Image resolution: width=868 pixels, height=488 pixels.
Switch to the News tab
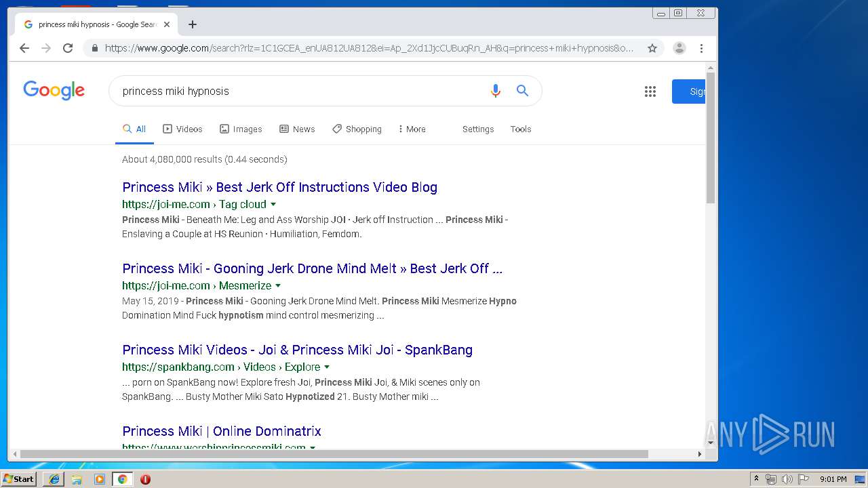coord(297,129)
